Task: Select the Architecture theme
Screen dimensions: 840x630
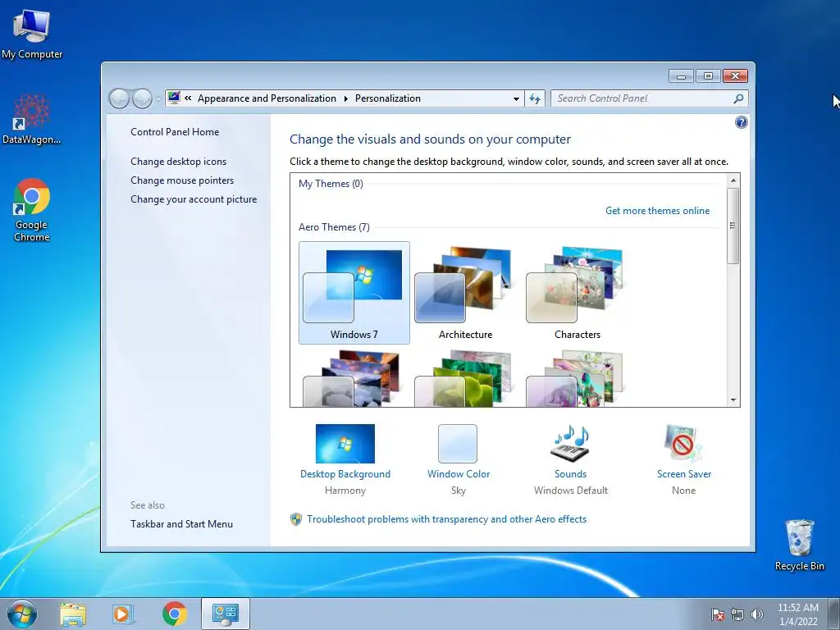Action: click(x=466, y=293)
